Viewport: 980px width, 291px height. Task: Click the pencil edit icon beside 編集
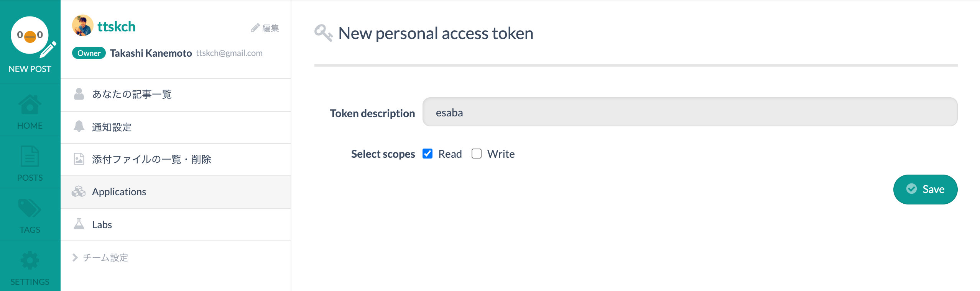click(x=255, y=28)
